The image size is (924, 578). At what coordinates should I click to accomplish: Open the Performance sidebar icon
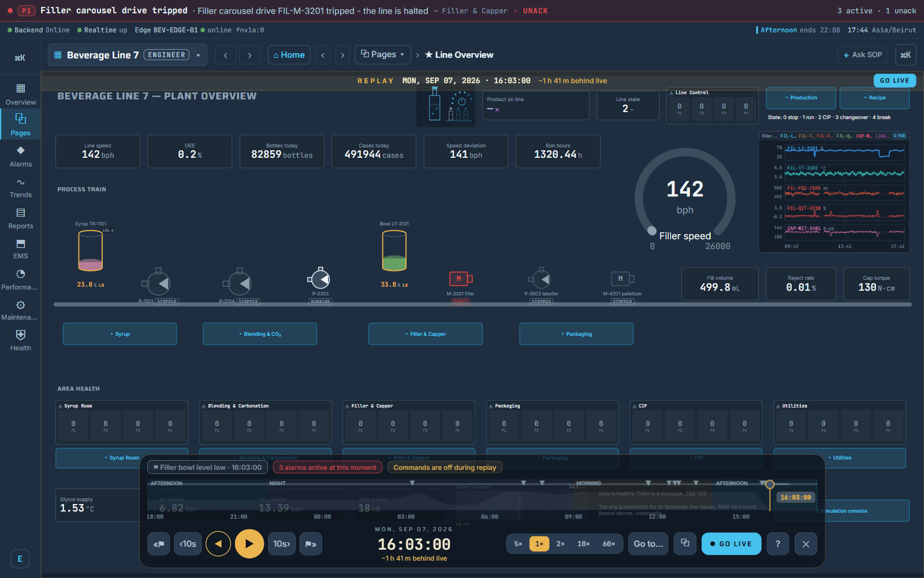(20, 280)
